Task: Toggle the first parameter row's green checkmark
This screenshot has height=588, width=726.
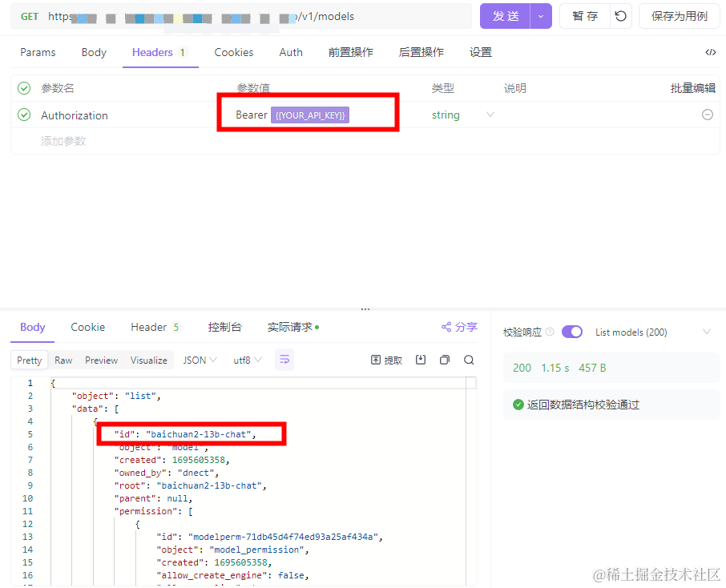Action: (x=22, y=88)
